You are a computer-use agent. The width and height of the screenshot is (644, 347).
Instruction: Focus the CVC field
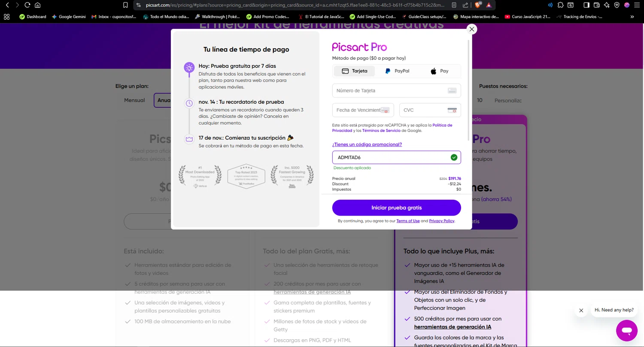click(x=430, y=110)
